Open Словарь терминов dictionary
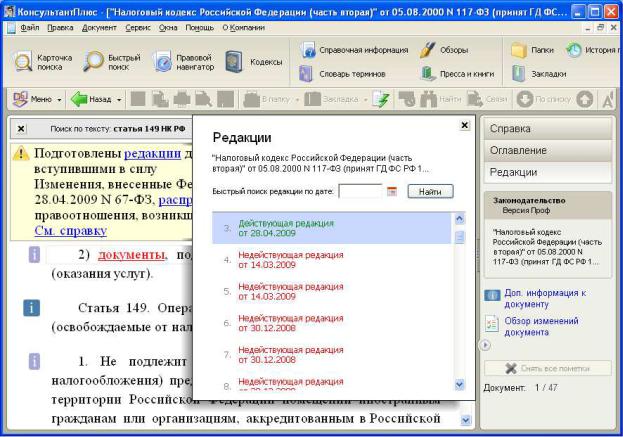Image resolution: width=623 pixels, height=437 pixels. pyautogui.click(x=342, y=74)
